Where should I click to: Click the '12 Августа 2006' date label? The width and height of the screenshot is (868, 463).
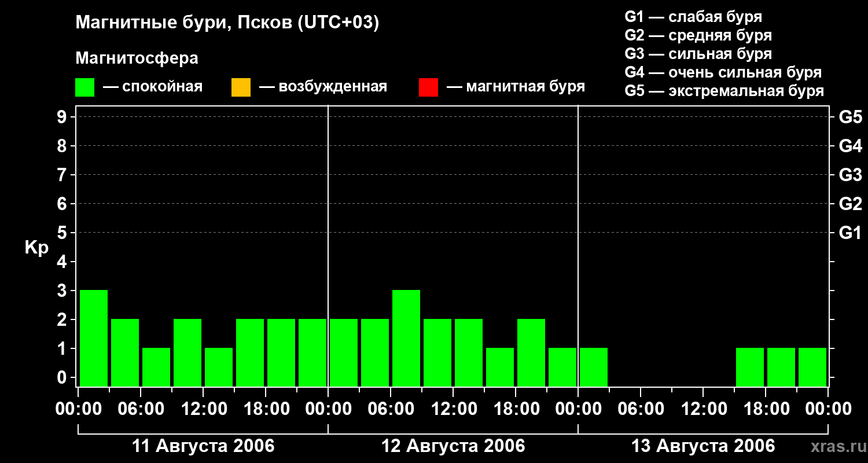pos(453,446)
